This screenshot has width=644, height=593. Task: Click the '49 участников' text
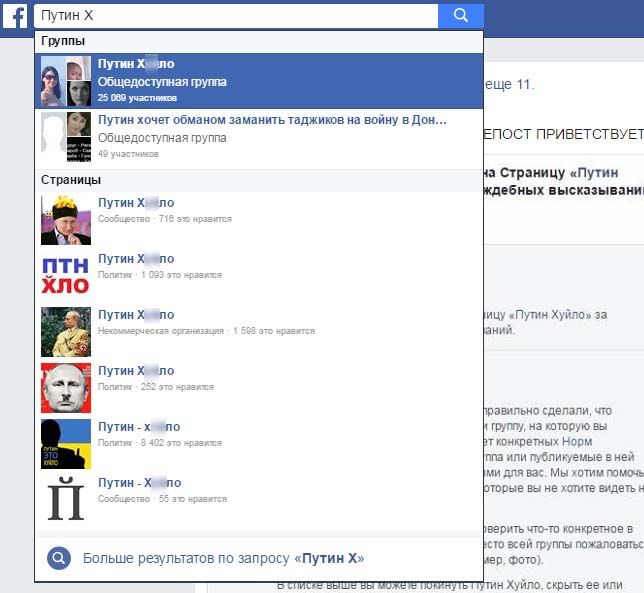pos(128,154)
